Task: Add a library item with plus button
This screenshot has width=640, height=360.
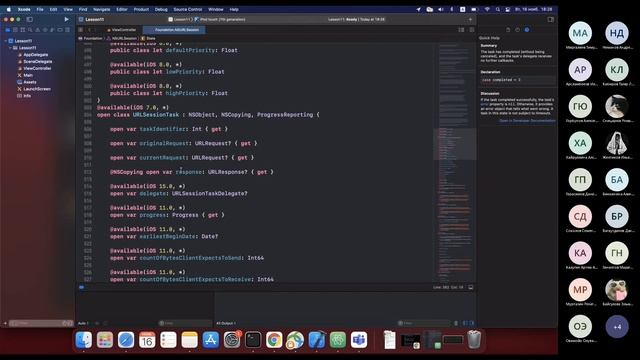Action: click(470, 19)
